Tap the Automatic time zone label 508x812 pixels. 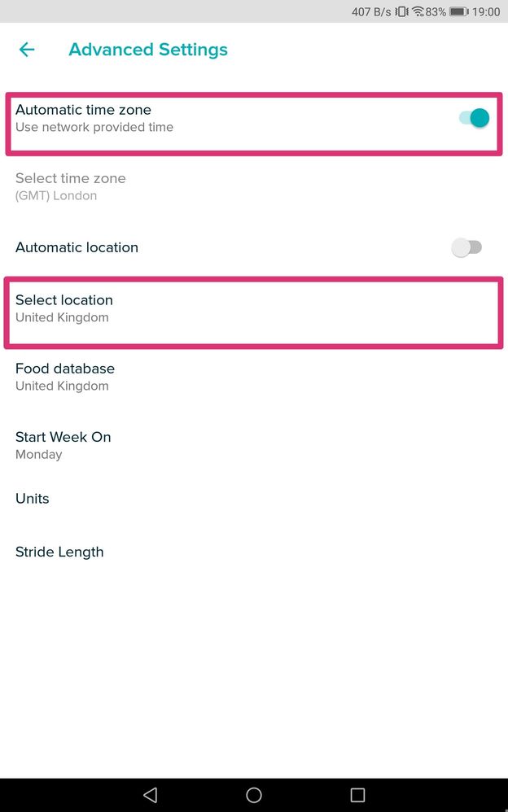coord(84,110)
